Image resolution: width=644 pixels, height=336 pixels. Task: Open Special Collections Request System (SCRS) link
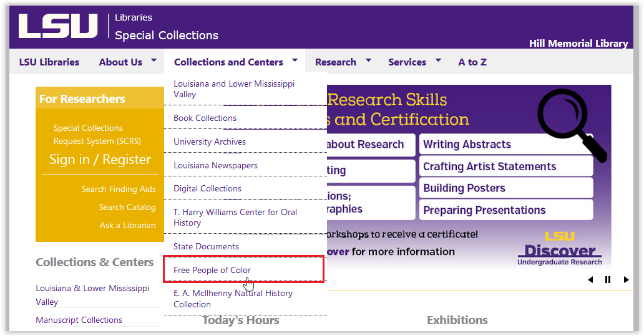point(97,135)
